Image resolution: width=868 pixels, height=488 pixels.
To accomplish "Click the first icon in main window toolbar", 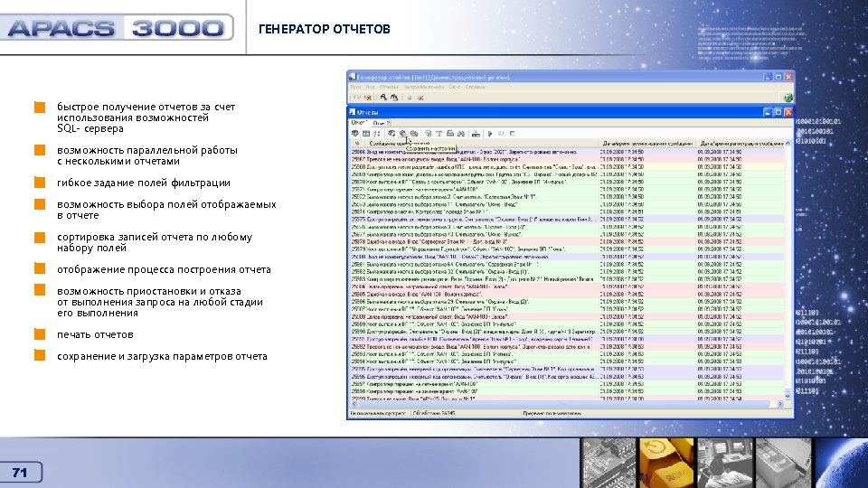I will [356, 98].
